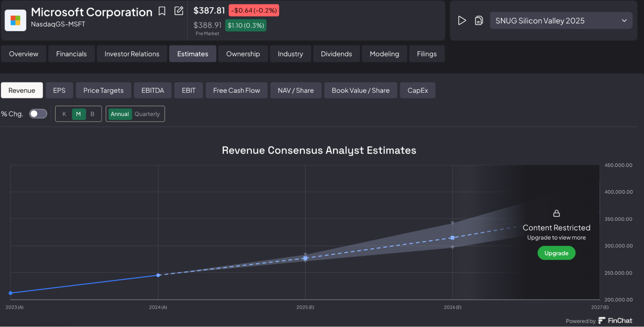The image size is (644, 327).
Task: Click the Upgrade to view more text
Action: 556,238
